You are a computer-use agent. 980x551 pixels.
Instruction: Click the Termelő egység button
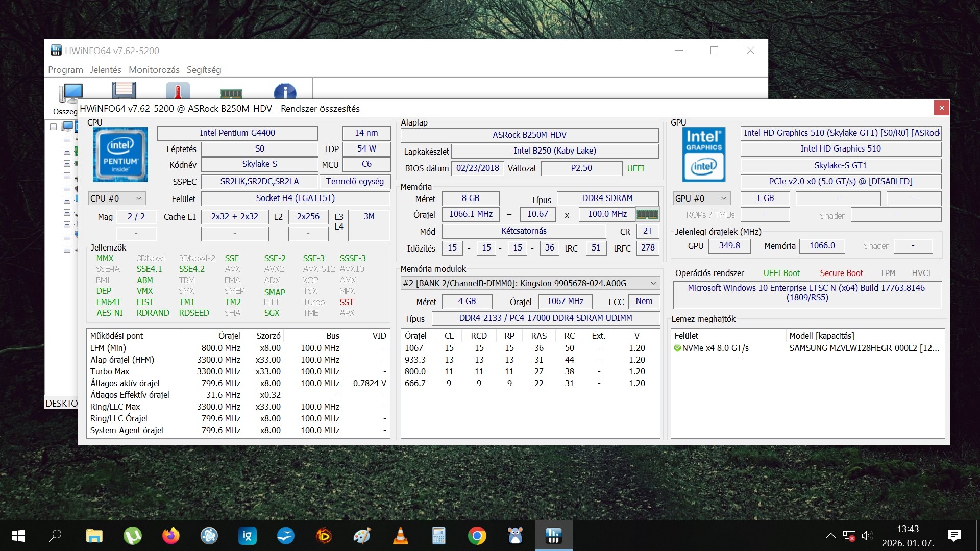355,182
